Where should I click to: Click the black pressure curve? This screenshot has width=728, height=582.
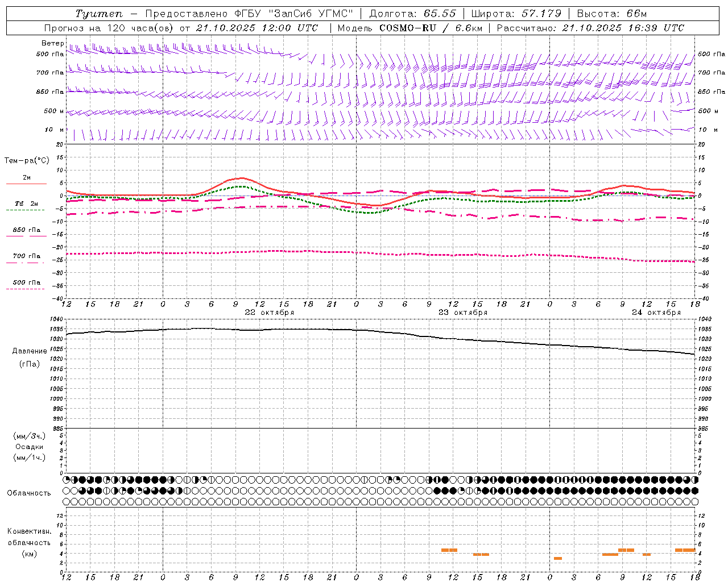pos(380,332)
